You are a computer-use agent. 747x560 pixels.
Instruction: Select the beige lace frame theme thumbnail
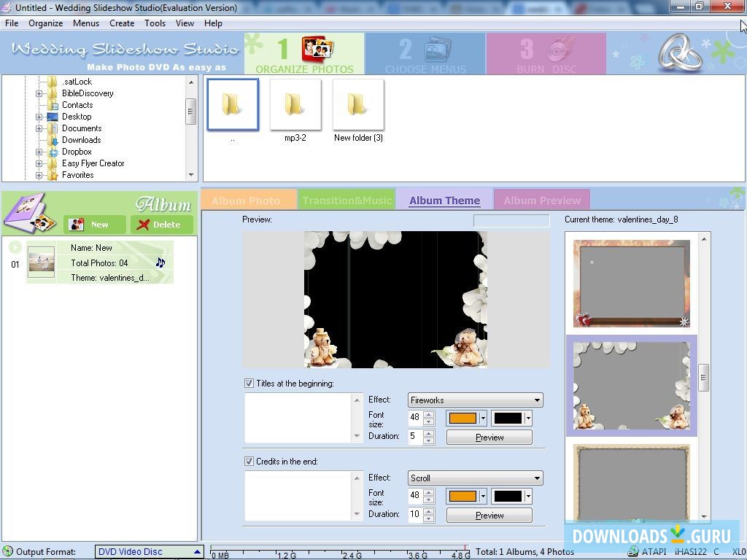631,483
